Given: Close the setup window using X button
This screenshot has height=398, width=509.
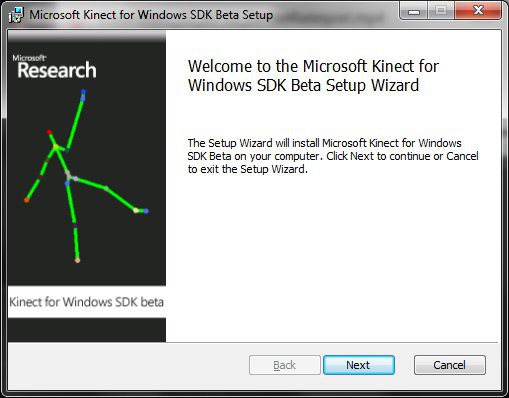Looking at the screenshot, I should click(478, 11).
